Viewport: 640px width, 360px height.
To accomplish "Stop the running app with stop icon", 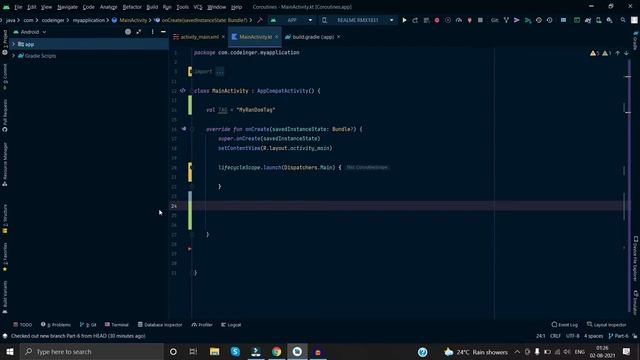I will pos(480,20).
